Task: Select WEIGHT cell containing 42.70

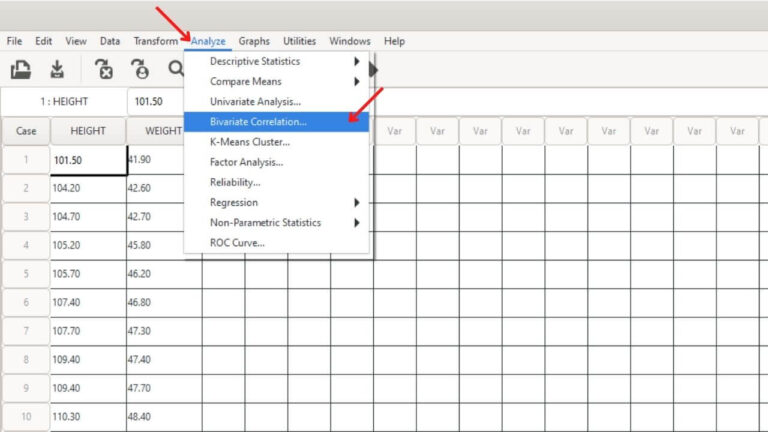Action: click(156, 216)
